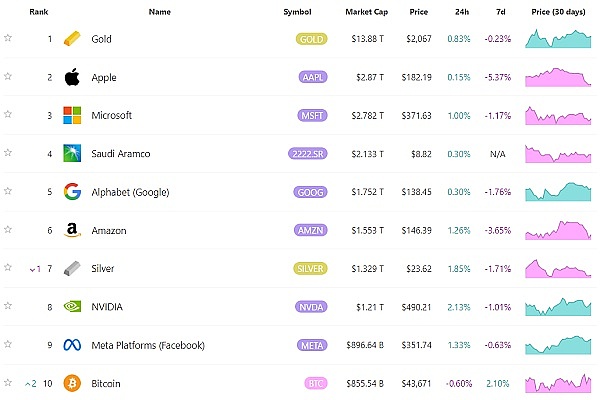Sort the table by Price column header
Viewport: 600px width, 400px height.
coord(418,12)
